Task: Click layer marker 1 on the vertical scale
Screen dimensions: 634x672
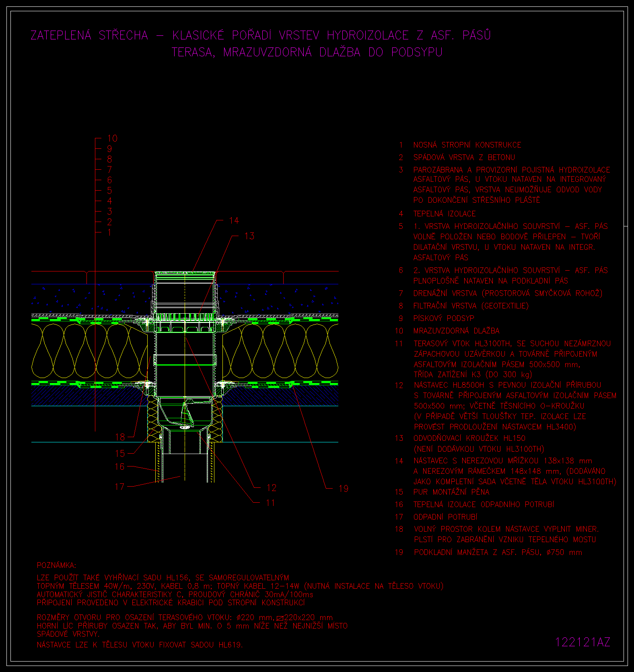Action: pyautogui.click(x=109, y=232)
